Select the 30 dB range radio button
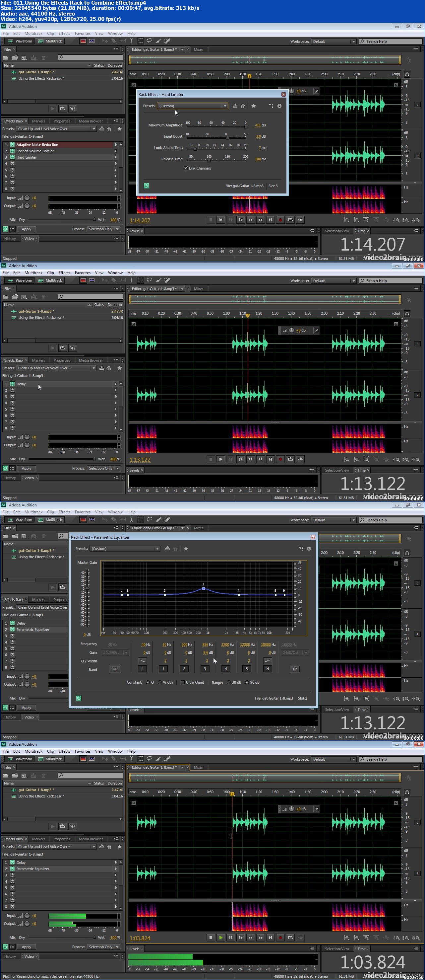Screen dimensions: 425x980 click(x=228, y=682)
